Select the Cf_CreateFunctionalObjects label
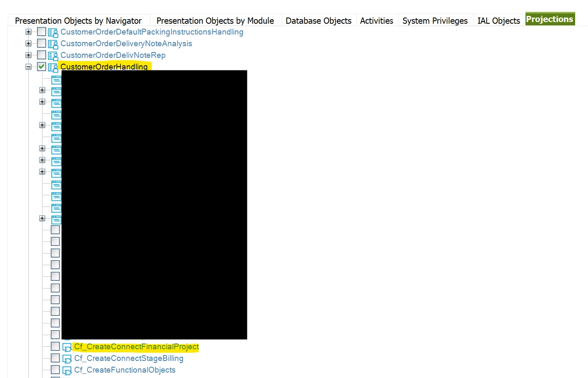This screenshot has width=588, height=378. [125, 370]
